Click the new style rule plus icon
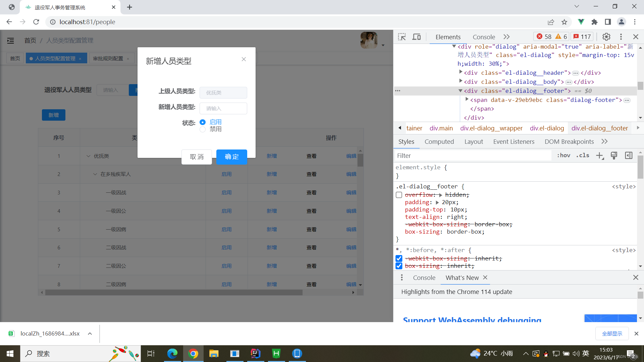Viewport: 644px width, 362px height. [x=599, y=156]
